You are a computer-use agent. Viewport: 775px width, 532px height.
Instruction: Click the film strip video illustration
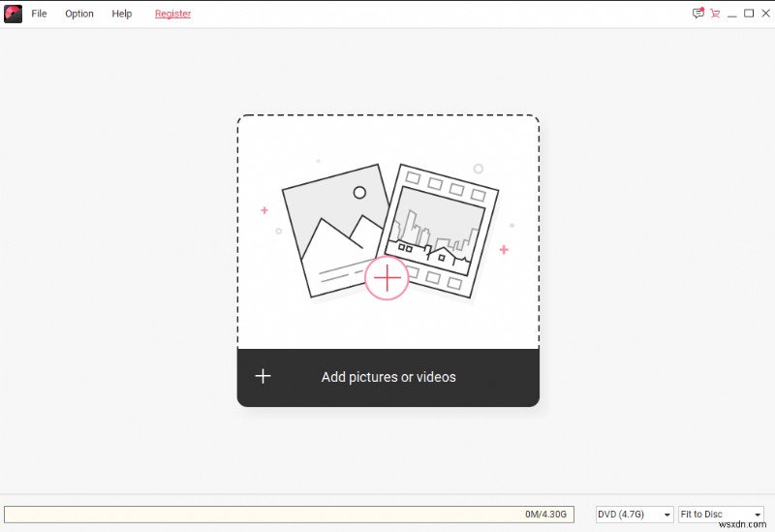click(x=441, y=228)
